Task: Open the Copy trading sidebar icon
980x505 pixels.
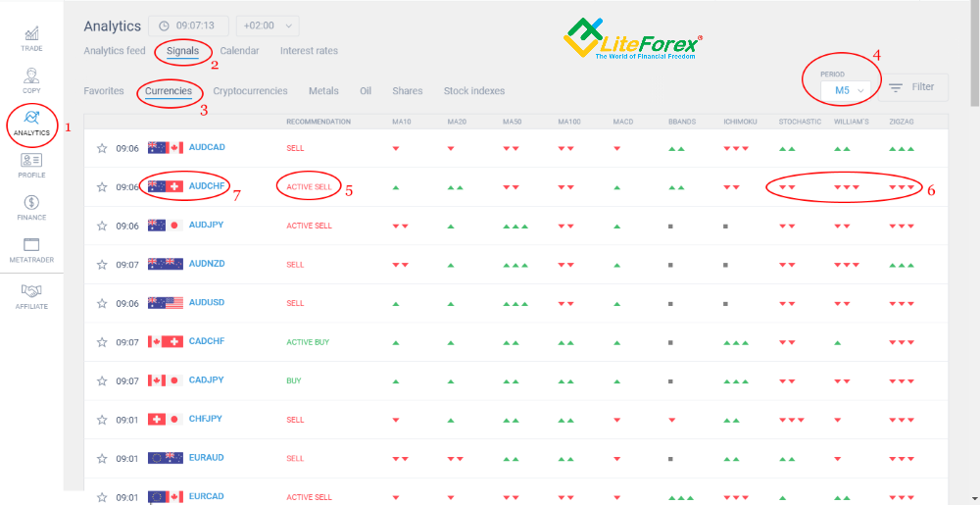Action: tap(31, 81)
